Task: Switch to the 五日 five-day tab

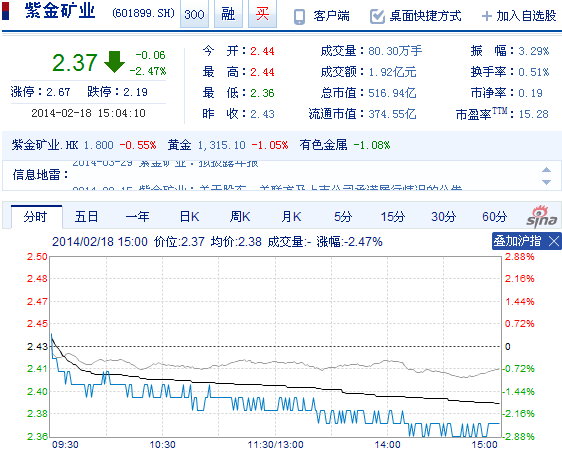Action: point(86,217)
